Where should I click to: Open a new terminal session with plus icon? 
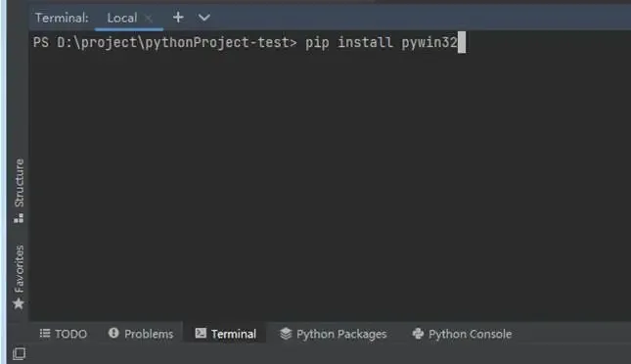pos(178,18)
